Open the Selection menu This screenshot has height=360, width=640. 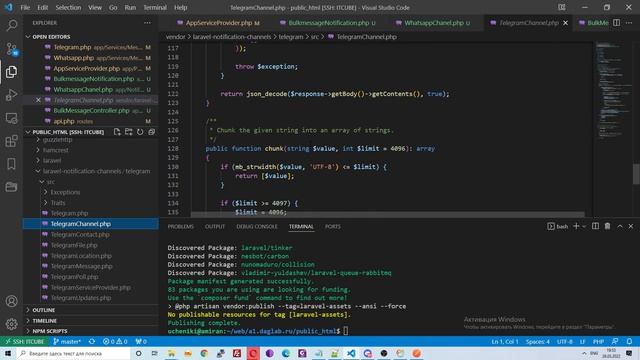coord(68,7)
